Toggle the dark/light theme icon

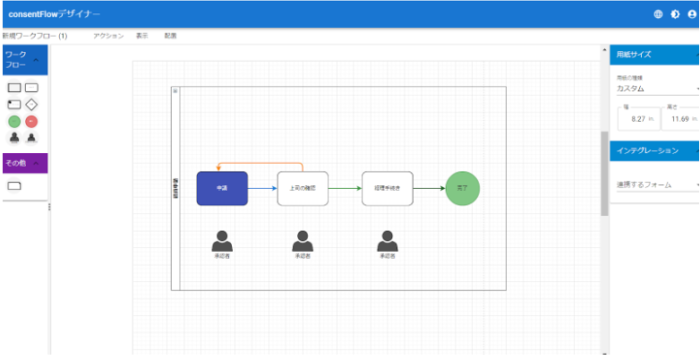pos(675,14)
